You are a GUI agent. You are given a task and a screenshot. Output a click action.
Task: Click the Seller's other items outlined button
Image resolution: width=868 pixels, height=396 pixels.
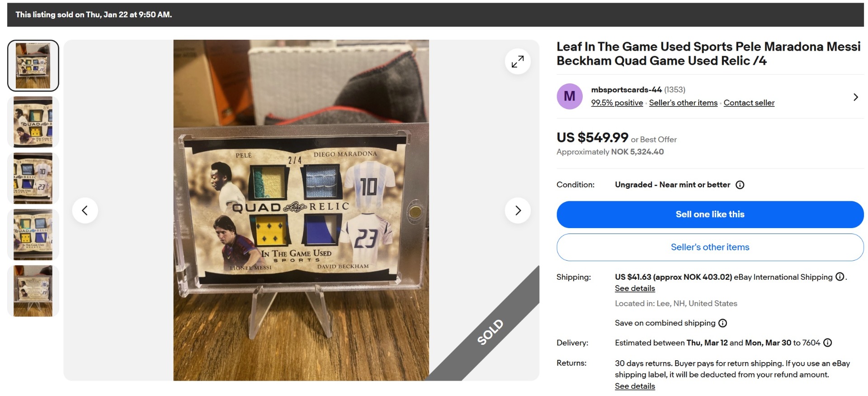[710, 247]
